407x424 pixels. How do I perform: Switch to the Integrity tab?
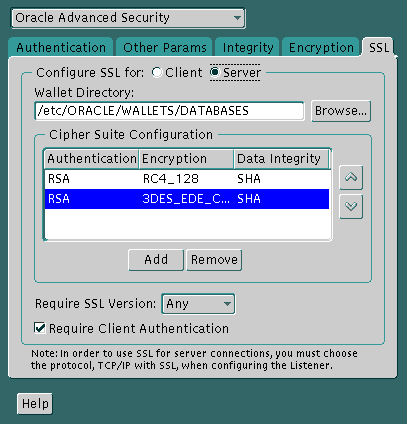point(248,48)
